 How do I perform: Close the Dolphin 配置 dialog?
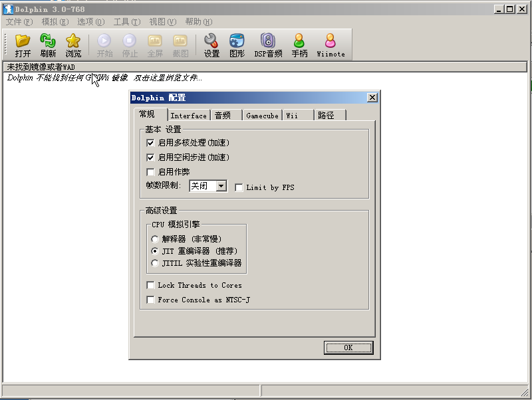(372, 98)
